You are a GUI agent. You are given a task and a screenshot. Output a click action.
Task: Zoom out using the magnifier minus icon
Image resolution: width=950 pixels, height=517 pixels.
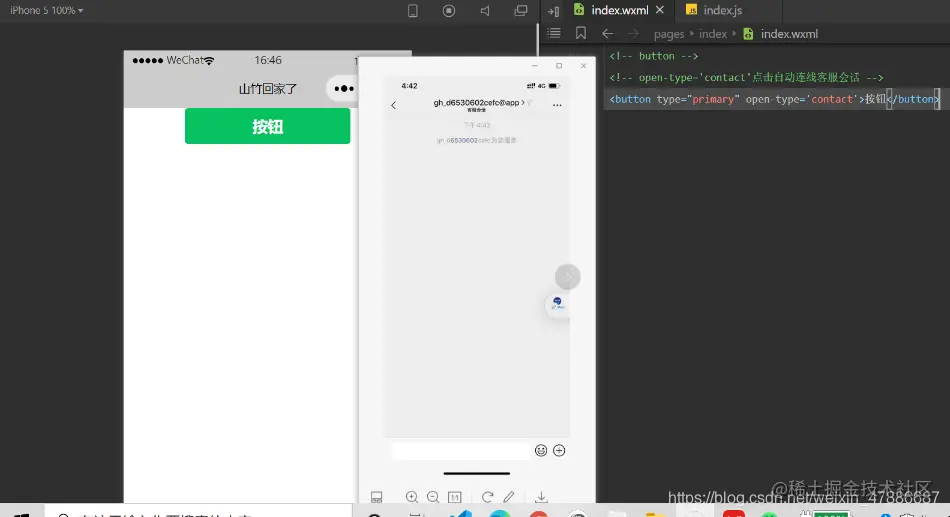pos(433,497)
